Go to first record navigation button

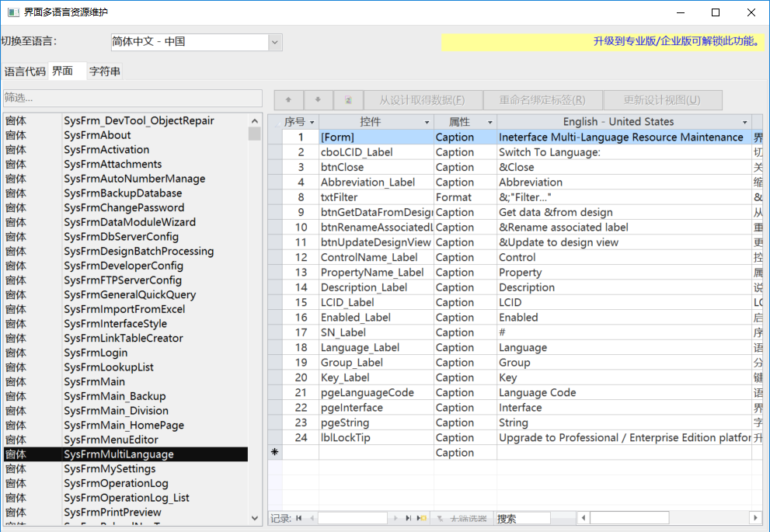(x=299, y=518)
